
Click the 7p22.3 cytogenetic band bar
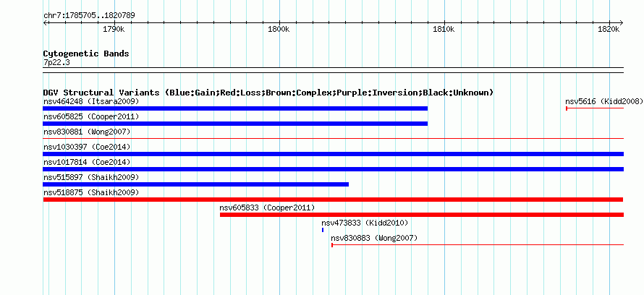(333, 70)
